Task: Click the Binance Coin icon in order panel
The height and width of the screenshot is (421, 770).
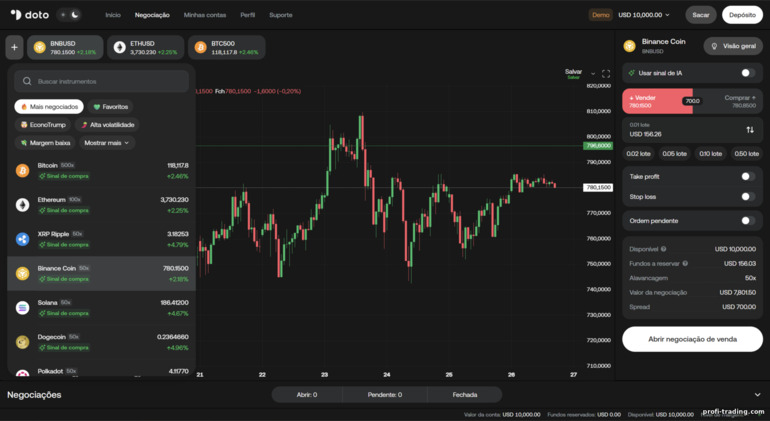Action: pyautogui.click(x=630, y=46)
